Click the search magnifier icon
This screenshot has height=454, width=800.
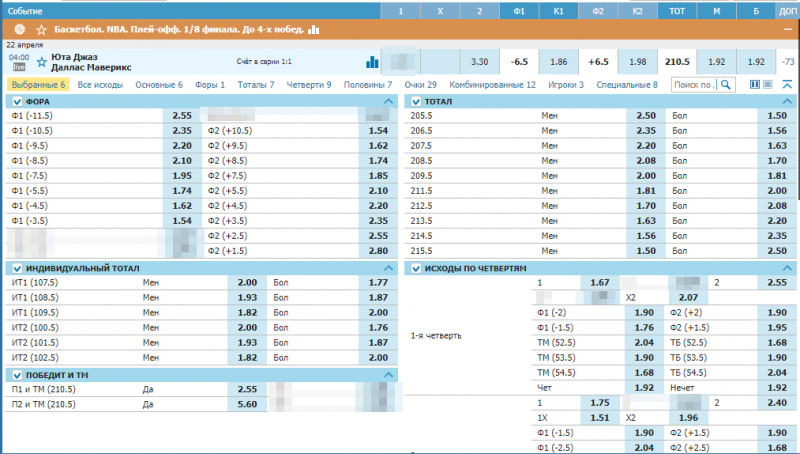click(x=727, y=85)
